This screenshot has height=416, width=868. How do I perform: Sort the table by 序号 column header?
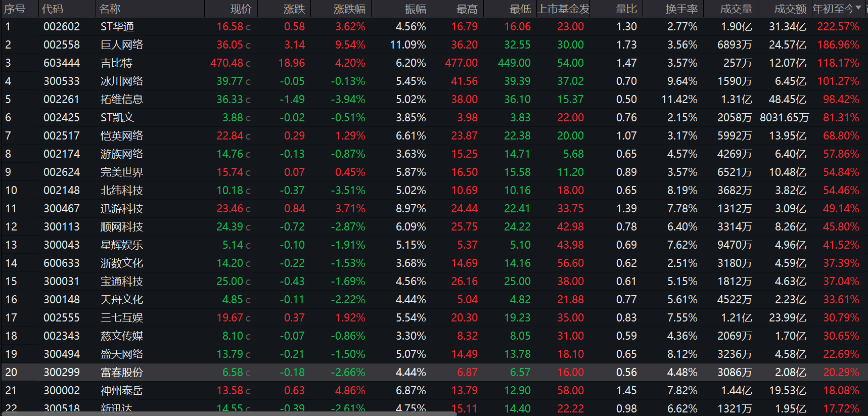point(15,9)
